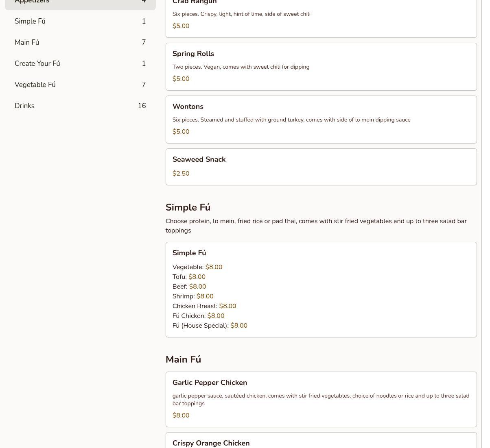Open the Simple Fú category in sidebar
The width and height of the screenshot is (490, 448).
pos(80,21)
